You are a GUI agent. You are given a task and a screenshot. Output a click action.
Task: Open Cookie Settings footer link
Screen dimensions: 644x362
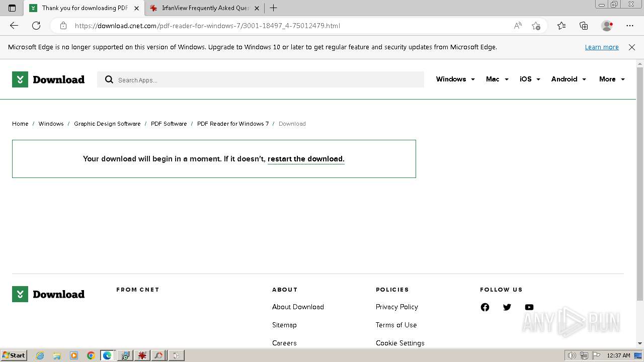(x=400, y=343)
